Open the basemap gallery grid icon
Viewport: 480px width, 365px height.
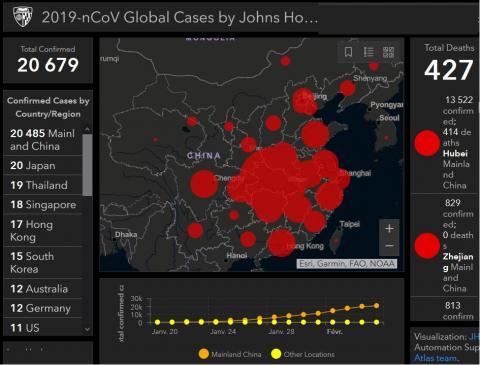(x=388, y=52)
